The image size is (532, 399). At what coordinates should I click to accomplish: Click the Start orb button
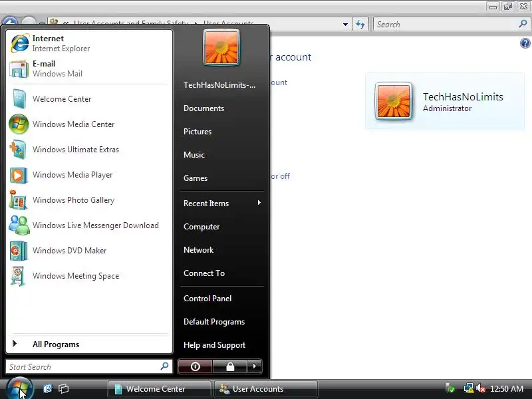point(19,389)
